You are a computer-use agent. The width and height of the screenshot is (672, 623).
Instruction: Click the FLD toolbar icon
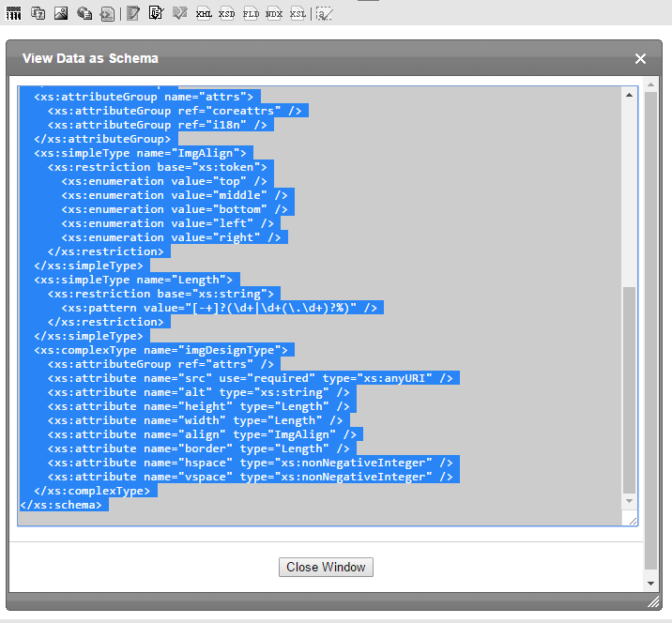251,14
